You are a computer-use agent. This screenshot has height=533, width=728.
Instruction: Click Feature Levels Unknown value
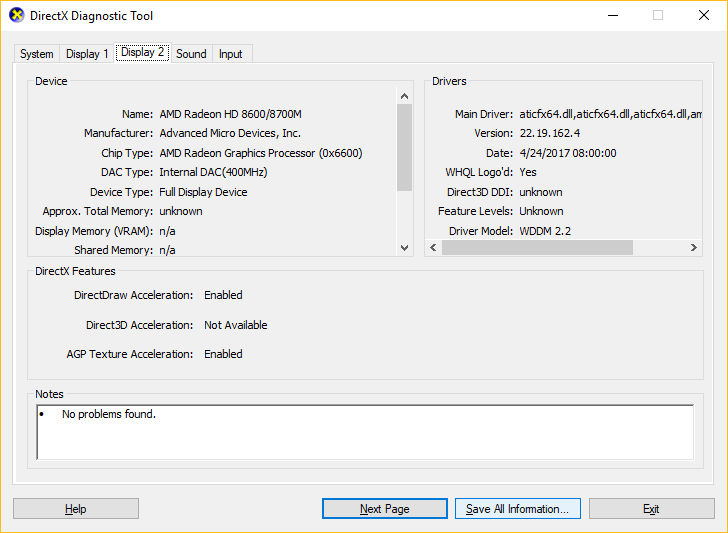541,211
